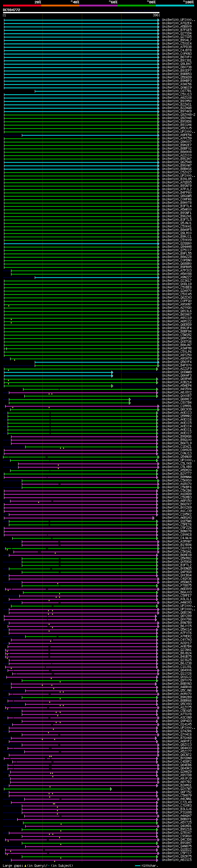Click the shortened cyan bar for UniRef100_C6T7B1
Image resolution: width=197 pixels, height=868 pixels.
tap(97, 91)
